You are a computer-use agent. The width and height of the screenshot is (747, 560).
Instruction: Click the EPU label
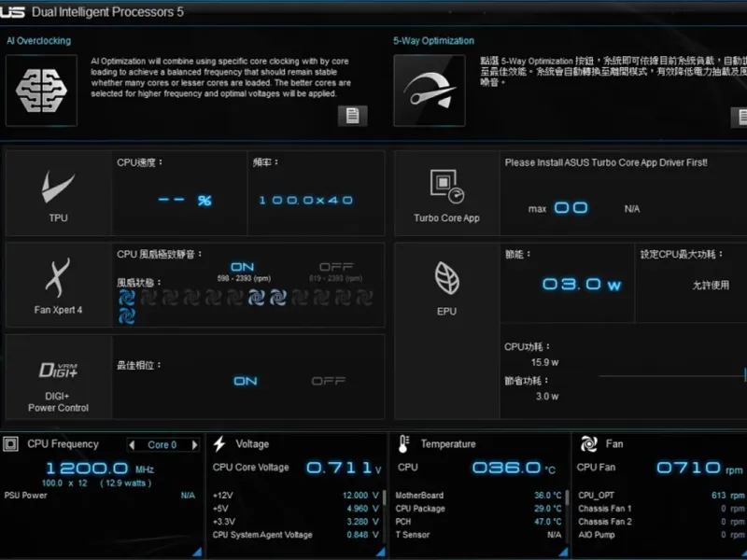click(447, 312)
